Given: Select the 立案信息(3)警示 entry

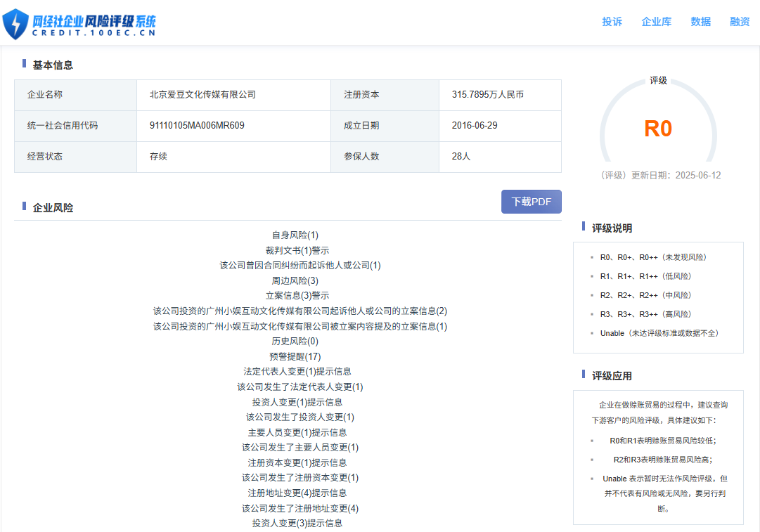Looking at the screenshot, I should click(x=297, y=295).
